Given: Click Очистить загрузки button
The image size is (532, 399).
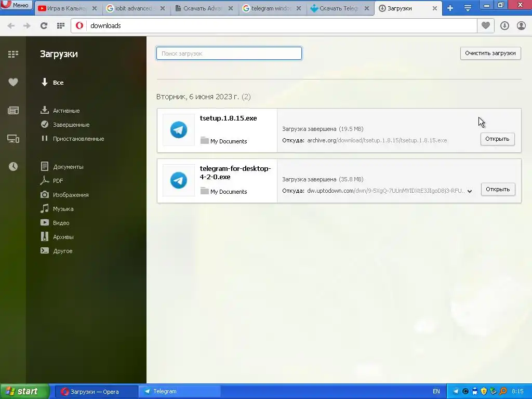Looking at the screenshot, I should (x=490, y=54).
